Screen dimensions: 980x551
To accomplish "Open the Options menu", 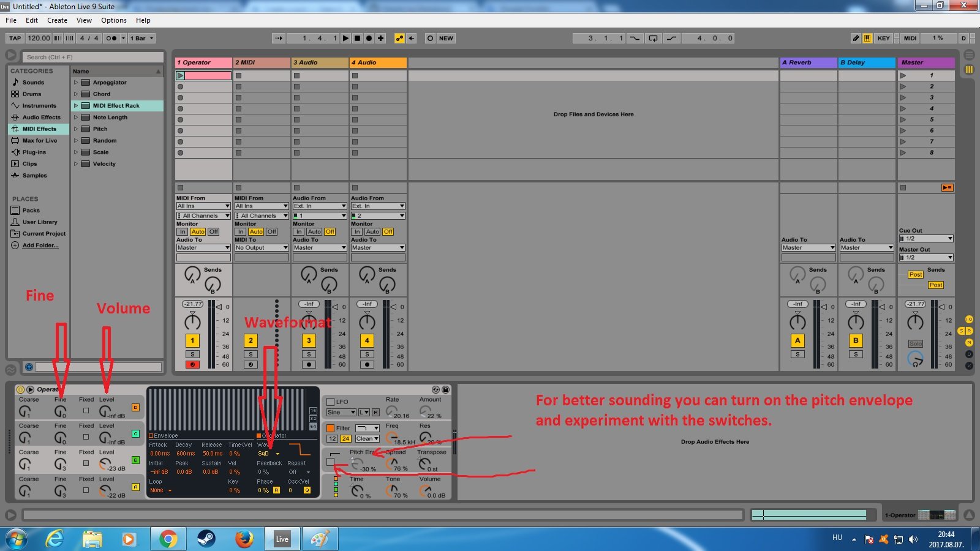I will tap(114, 20).
